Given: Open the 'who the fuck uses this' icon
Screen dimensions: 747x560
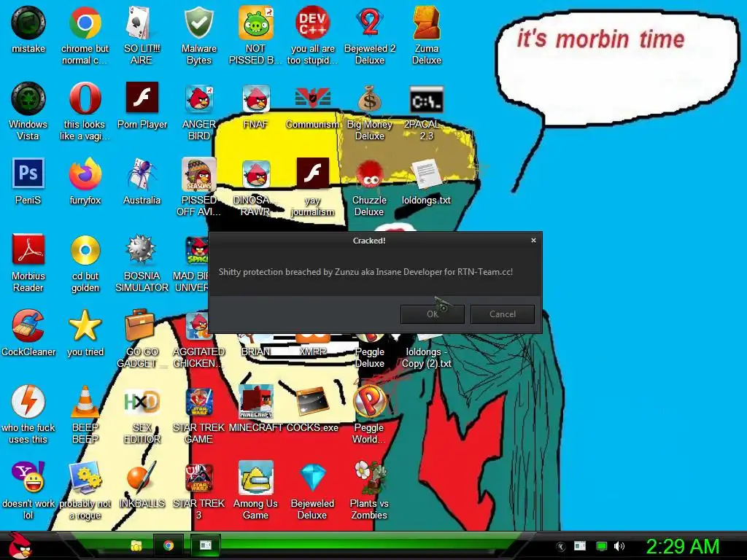Looking at the screenshot, I should tap(28, 402).
